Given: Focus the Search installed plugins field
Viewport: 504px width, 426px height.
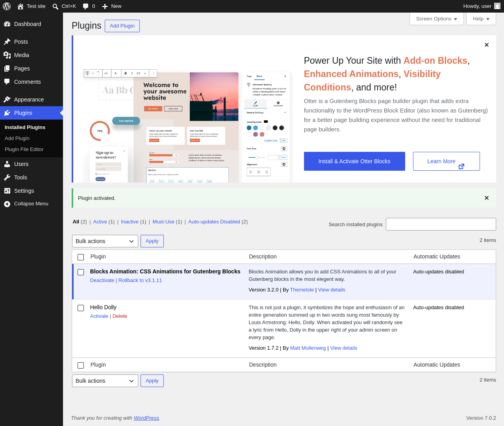Looking at the screenshot, I should tap(441, 224).
